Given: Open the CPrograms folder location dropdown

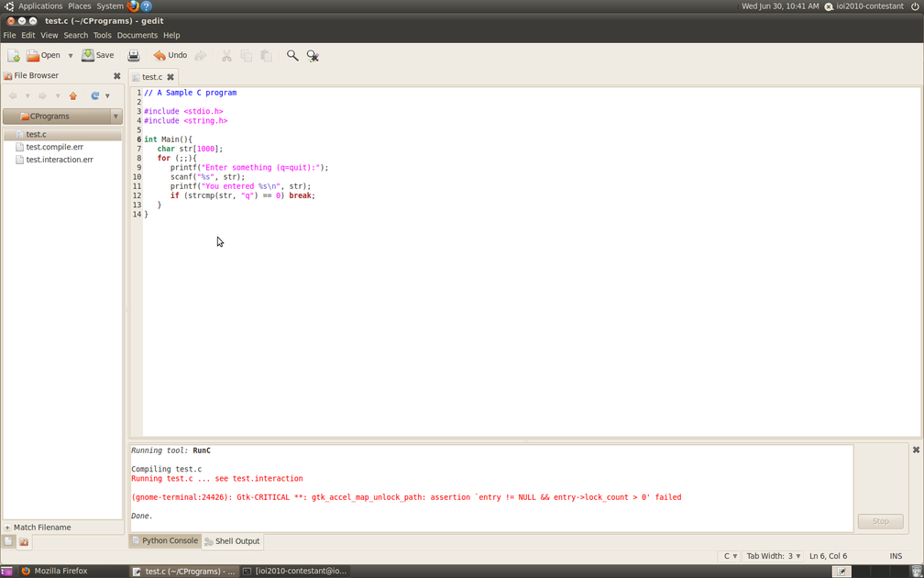Looking at the screenshot, I should point(62,117).
